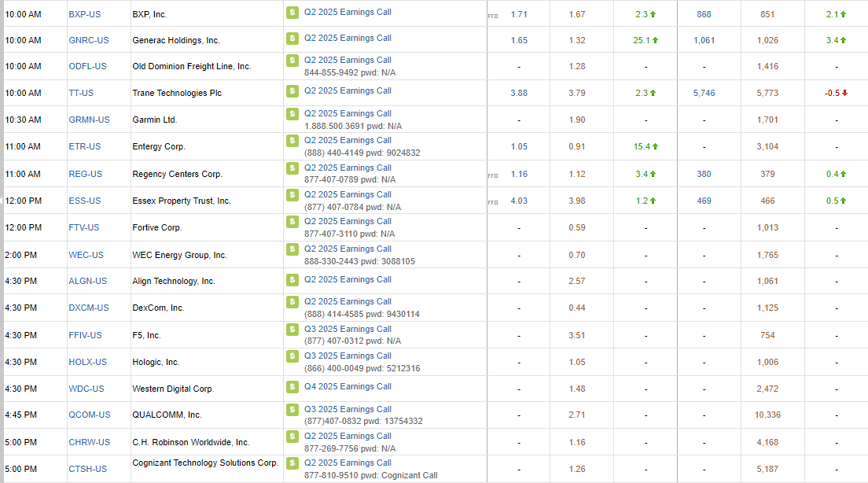The height and width of the screenshot is (483, 868).
Task: Click the green dollar icon for Cognizant Technology Solutions
Action: [x=292, y=463]
